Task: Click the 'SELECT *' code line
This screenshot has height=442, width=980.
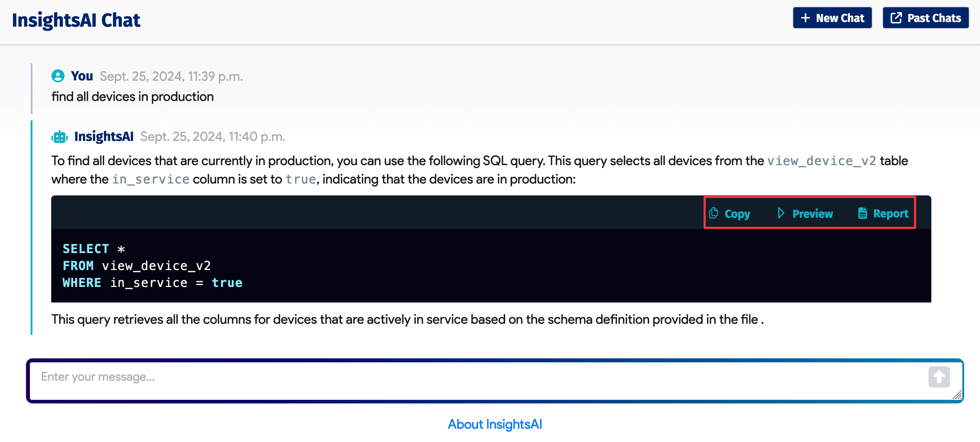Action: (94, 249)
